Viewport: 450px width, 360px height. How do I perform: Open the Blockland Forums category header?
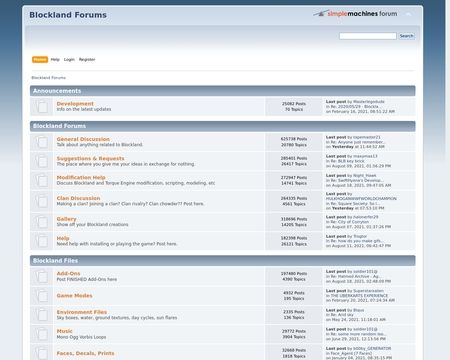click(59, 126)
